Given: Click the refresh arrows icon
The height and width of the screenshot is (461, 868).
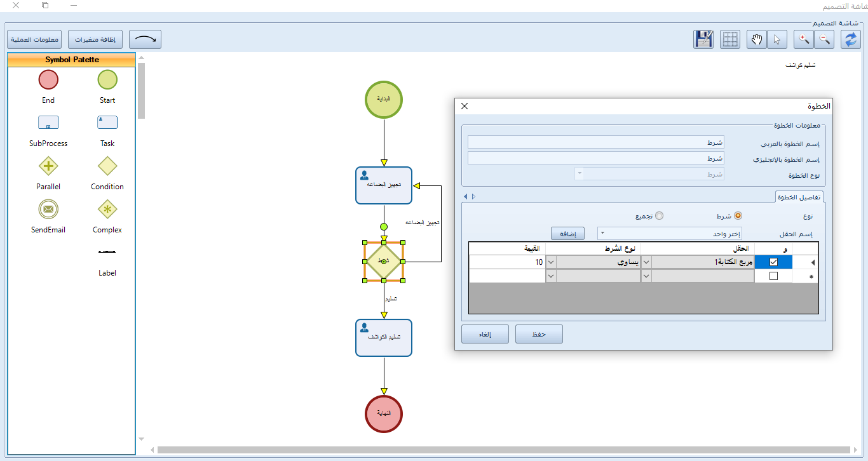Looking at the screenshot, I should pyautogui.click(x=850, y=39).
